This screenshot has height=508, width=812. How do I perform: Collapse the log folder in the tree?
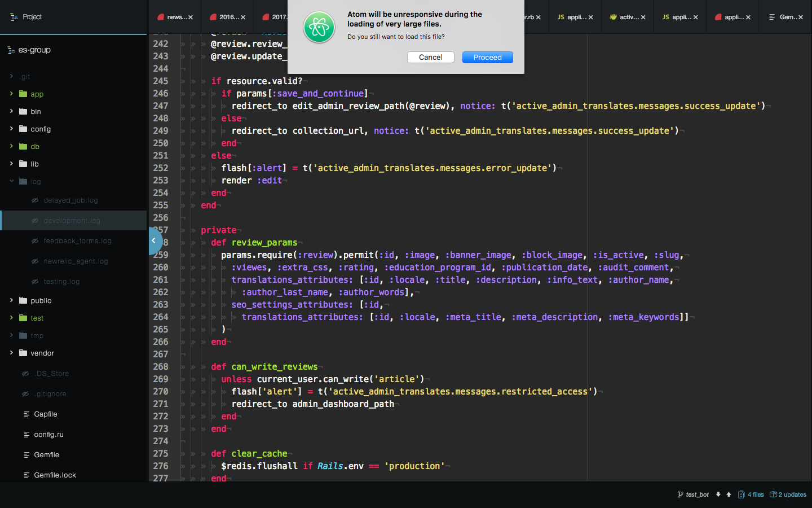(x=12, y=181)
